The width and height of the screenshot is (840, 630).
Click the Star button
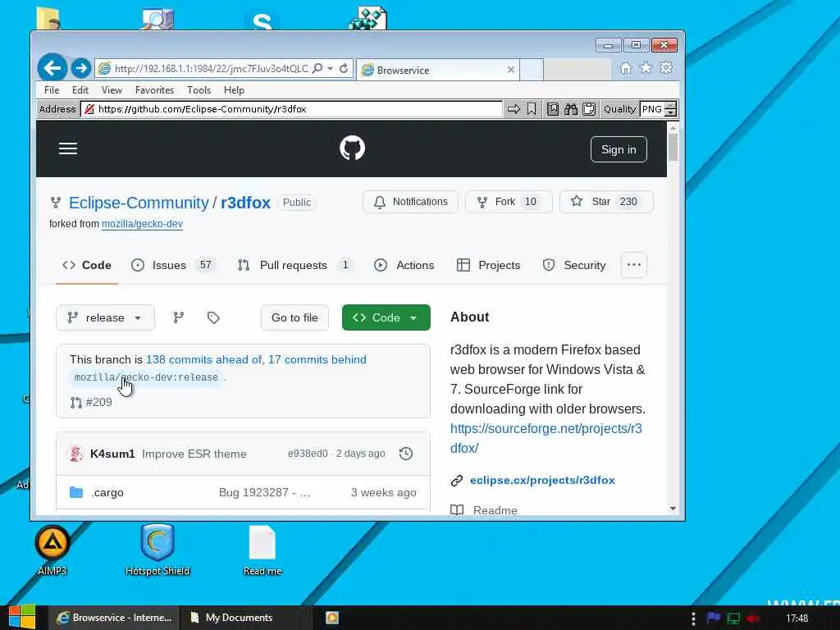tap(606, 202)
